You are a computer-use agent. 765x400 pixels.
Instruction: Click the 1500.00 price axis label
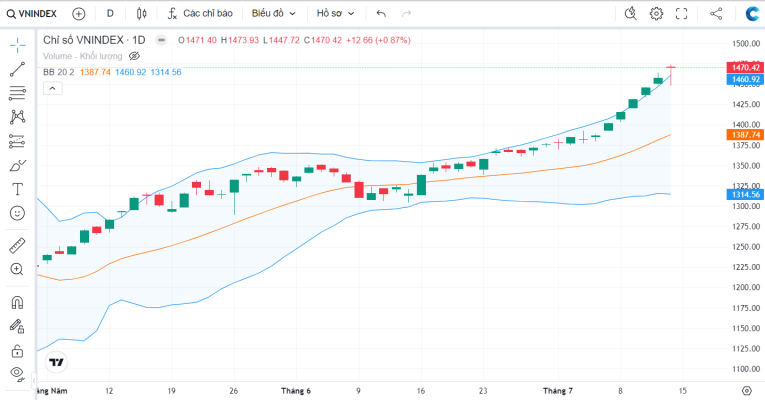click(746, 43)
